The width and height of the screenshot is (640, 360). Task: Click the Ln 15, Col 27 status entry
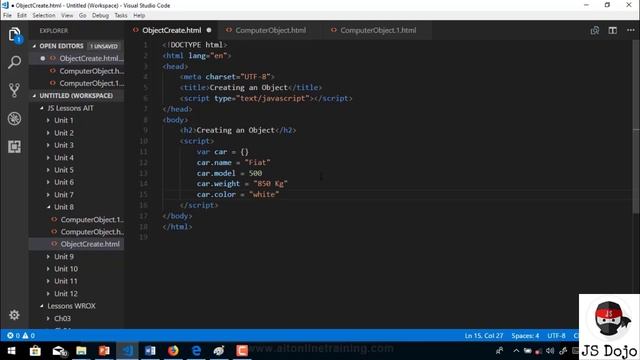(x=484, y=336)
